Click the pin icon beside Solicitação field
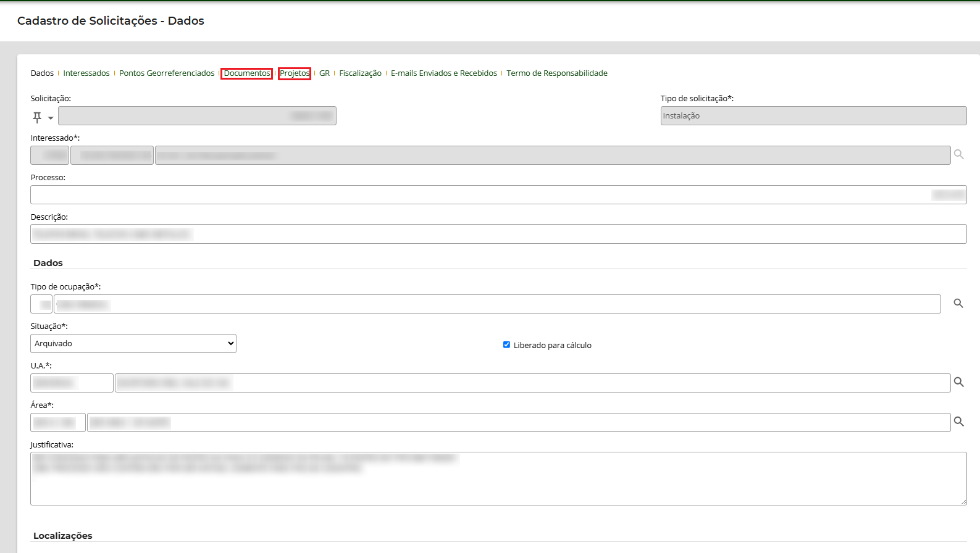The image size is (980, 553). pyautogui.click(x=37, y=117)
